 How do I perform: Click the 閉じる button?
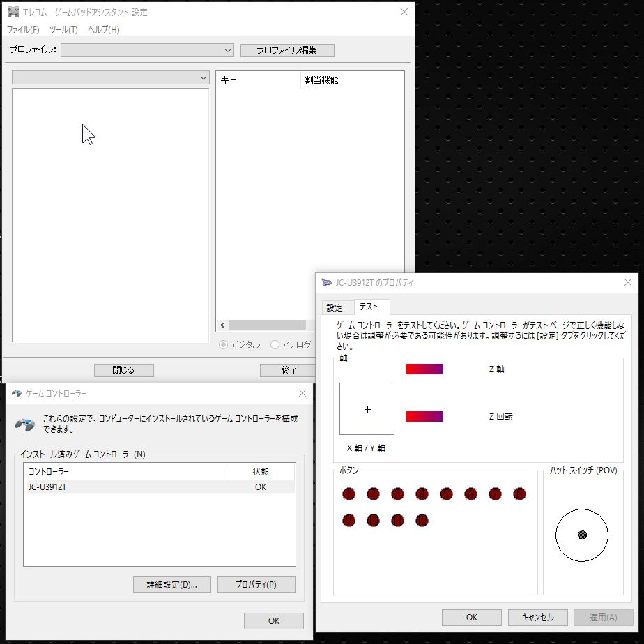click(123, 369)
